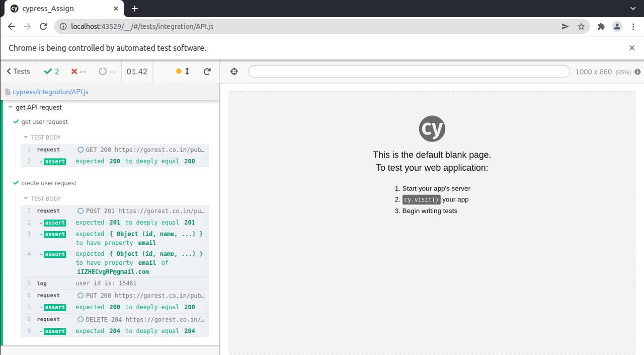Collapse the get user request test
The image size is (644, 355).
tap(44, 122)
